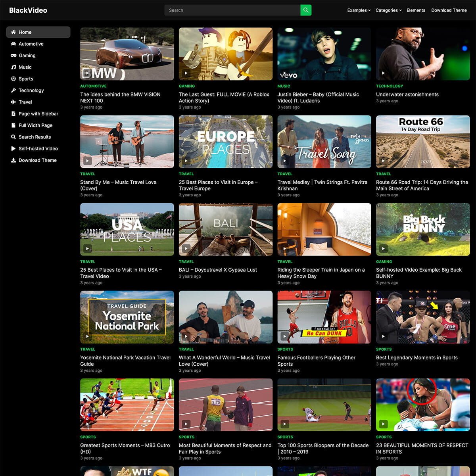The height and width of the screenshot is (476, 476).
Task: Click the music note icon in sidebar
Action: point(13,67)
